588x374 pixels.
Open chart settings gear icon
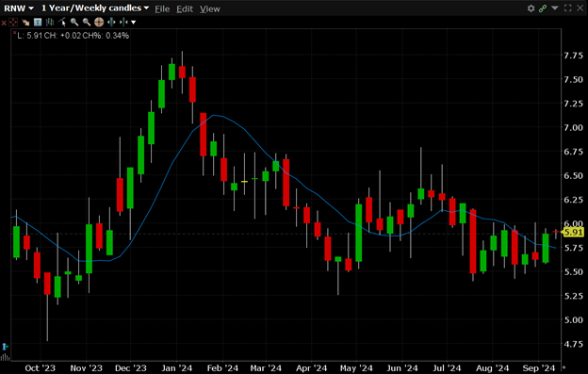tap(531, 8)
